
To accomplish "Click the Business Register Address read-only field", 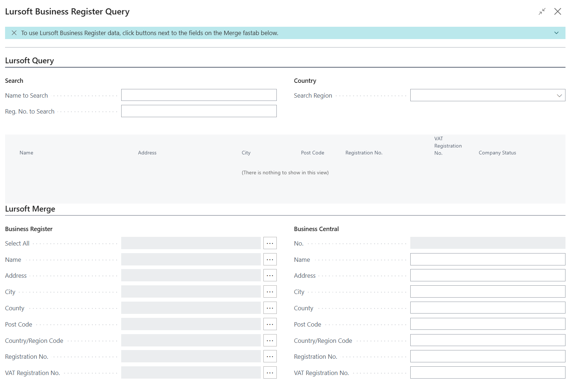I will pyautogui.click(x=191, y=275).
